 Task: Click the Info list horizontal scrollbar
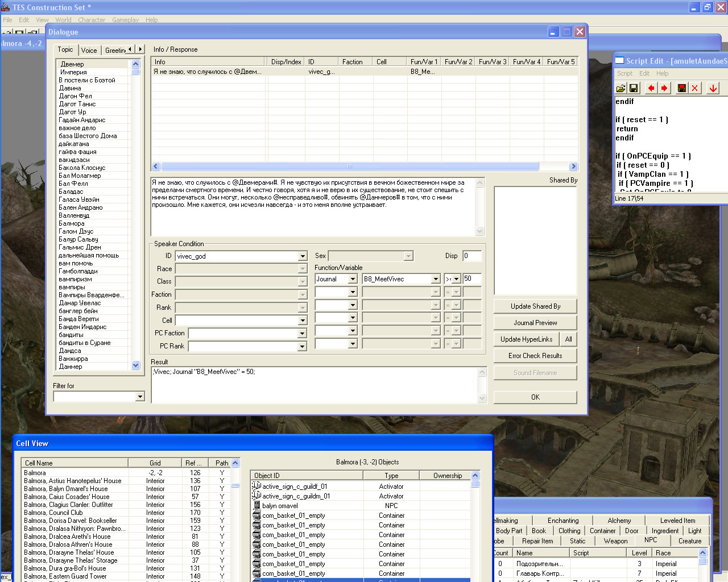tap(349, 167)
